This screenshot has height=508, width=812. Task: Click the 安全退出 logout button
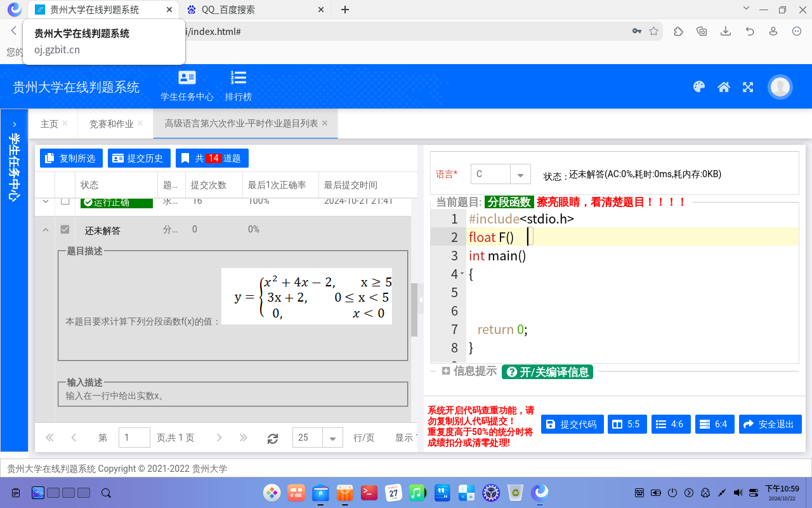pos(770,424)
